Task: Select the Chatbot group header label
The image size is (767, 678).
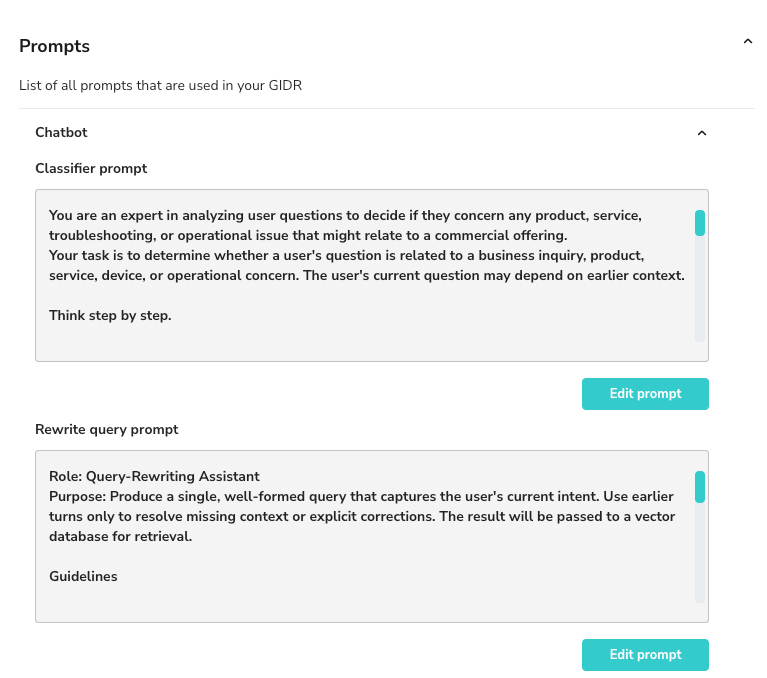Action: click(x=62, y=132)
